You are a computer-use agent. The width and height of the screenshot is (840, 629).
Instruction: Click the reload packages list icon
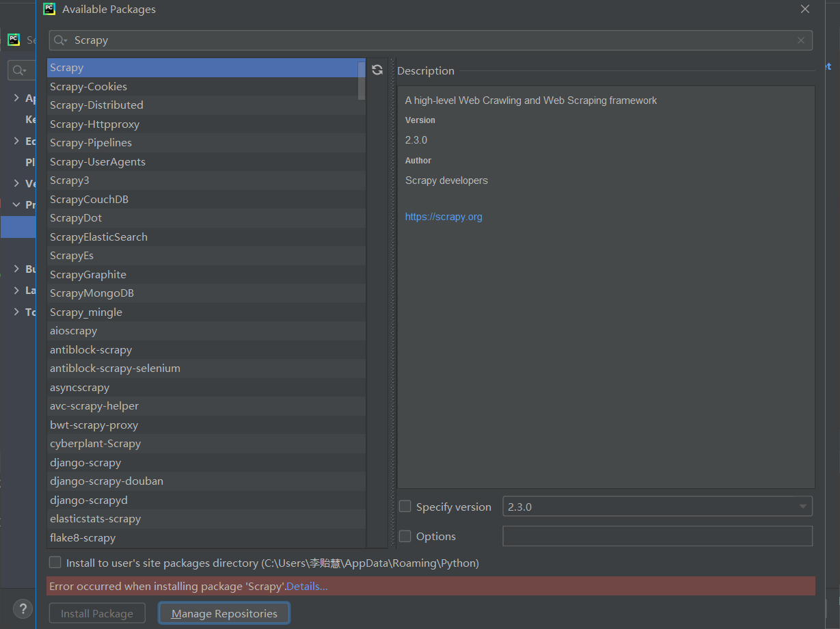377,70
